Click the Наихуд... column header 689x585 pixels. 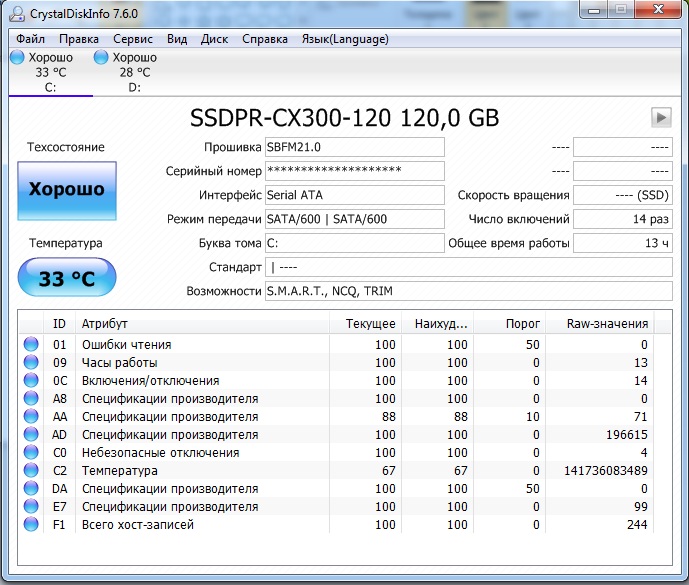437,323
